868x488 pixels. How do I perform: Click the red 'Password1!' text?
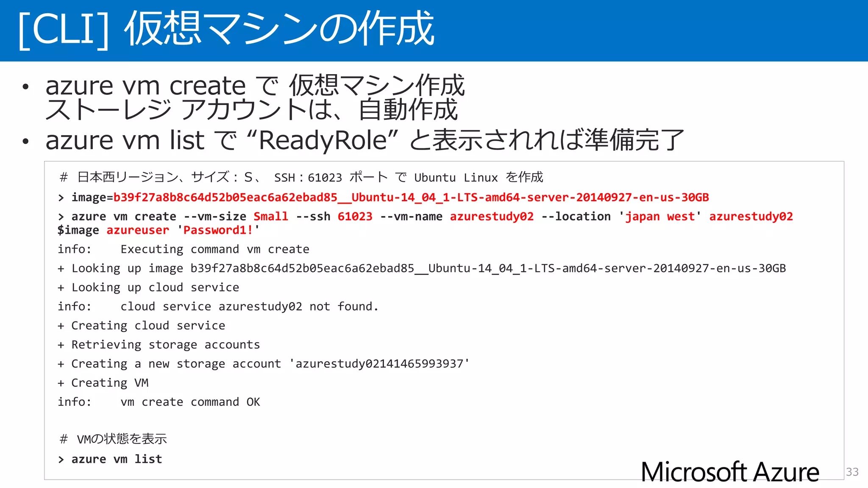click(218, 230)
